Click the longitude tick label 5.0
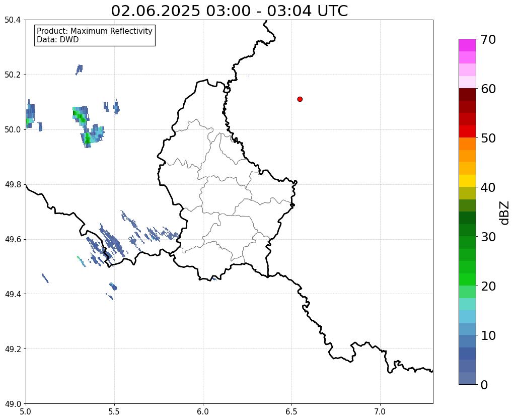The width and height of the screenshot is (515, 420). (26, 411)
